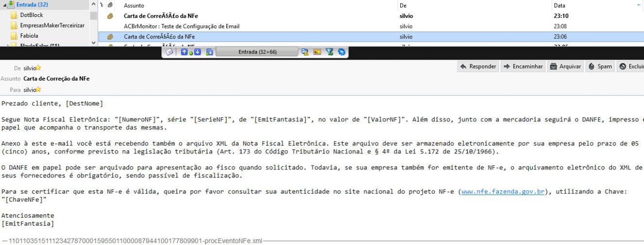Open the EmpresasMakerTerceirizar folder

click(x=52, y=25)
